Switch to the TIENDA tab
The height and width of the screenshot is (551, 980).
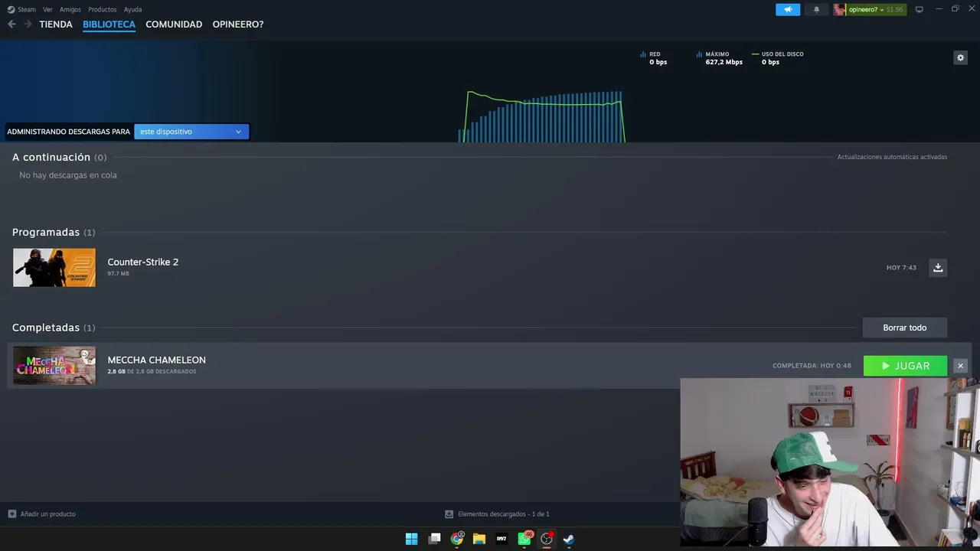tap(56, 24)
